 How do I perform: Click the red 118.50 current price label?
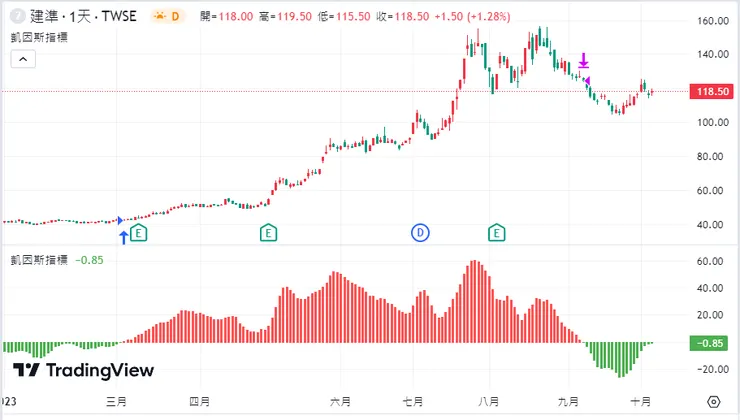pos(713,92)
